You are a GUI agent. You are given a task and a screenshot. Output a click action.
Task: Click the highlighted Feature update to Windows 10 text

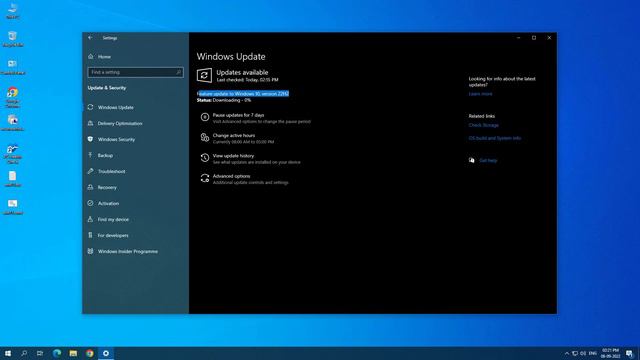click(x=243, y=94)
